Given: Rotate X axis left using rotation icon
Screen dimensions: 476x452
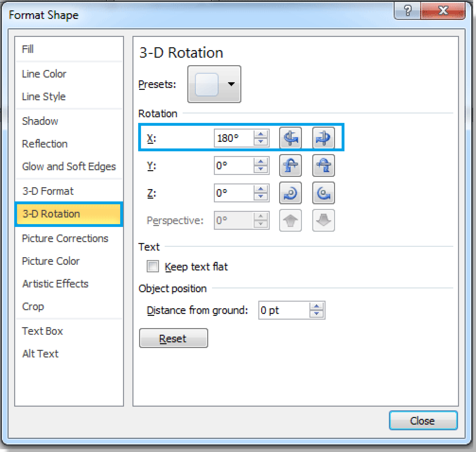Looking at the screenshot, I should coord(290,138).
